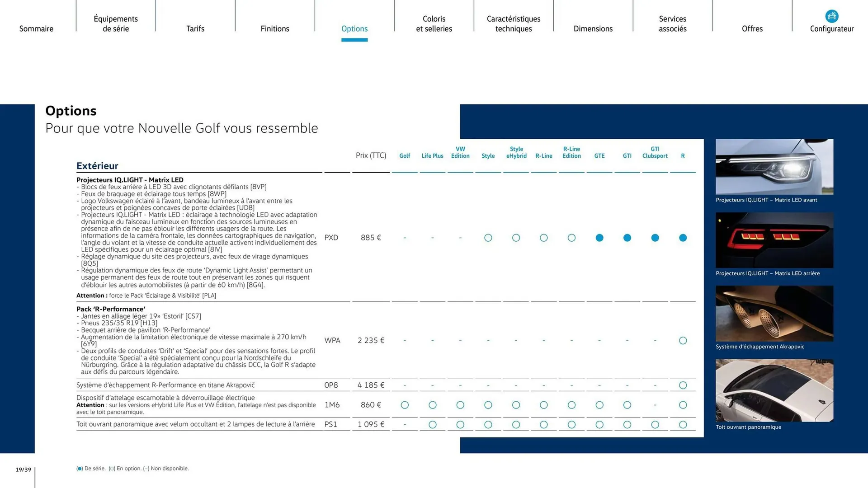Open the Tarifs section
This screenshot has width=868, height=488.
195,28
